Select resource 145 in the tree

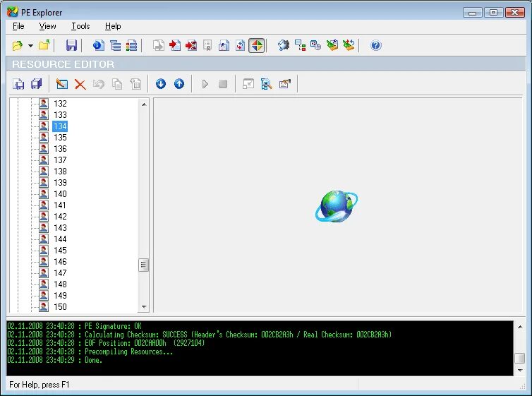[x=60, y=251]
